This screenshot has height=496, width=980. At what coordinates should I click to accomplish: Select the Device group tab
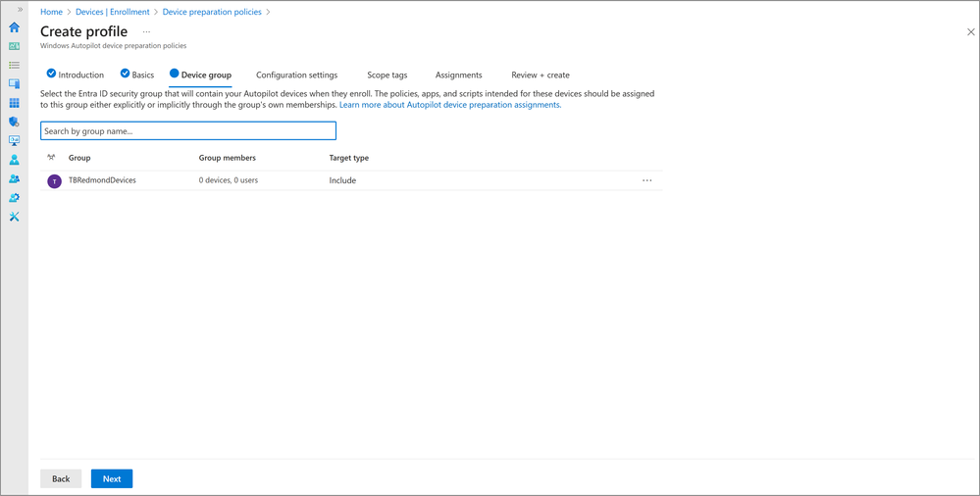201,74
